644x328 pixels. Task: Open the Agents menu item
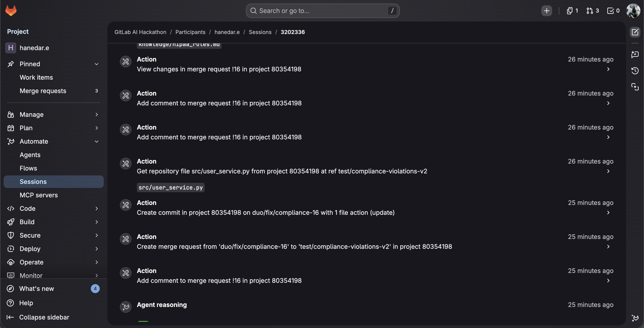30,155
